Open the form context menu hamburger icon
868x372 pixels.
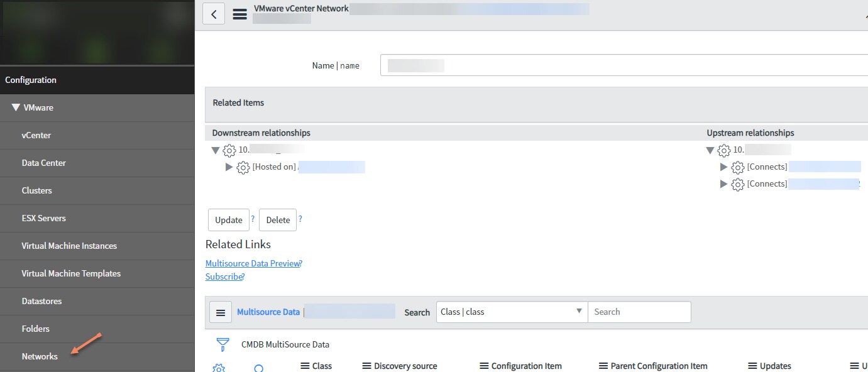(x=239, y=14)
